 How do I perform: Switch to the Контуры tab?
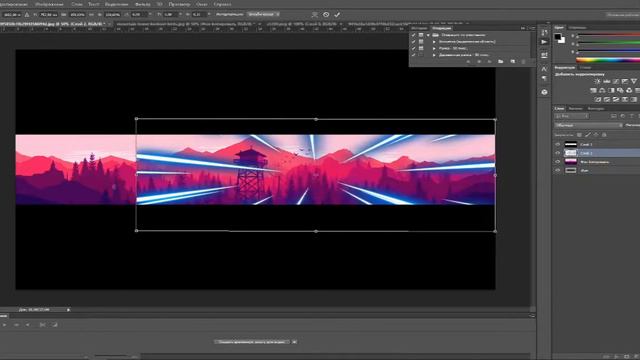[596, 109]
